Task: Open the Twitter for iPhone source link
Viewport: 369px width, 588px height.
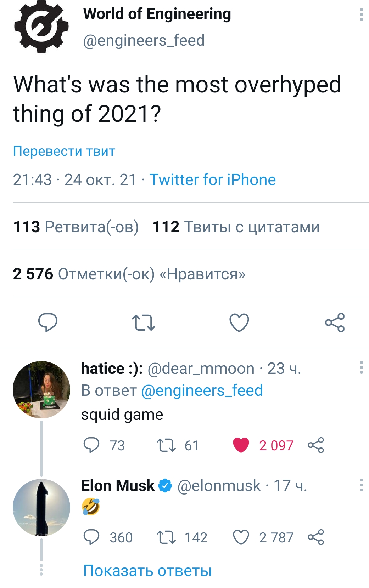Action: pyautogui.click(x=212, y=180)
